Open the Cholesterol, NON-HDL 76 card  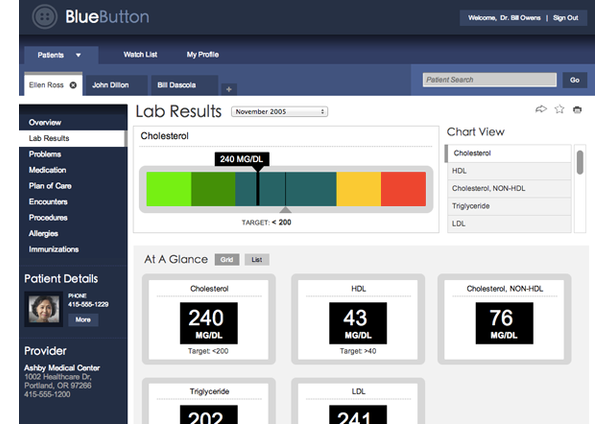pos(504,319)
